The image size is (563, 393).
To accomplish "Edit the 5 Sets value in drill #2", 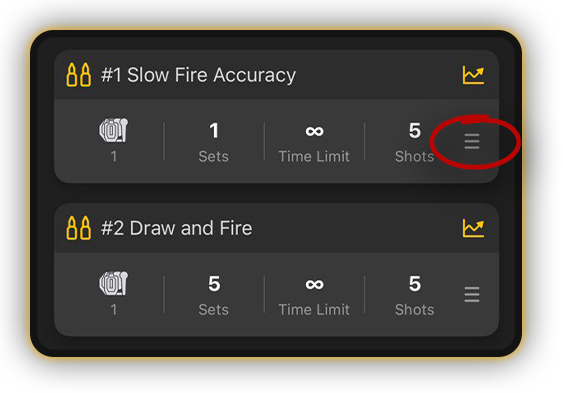I will point(214,284).
